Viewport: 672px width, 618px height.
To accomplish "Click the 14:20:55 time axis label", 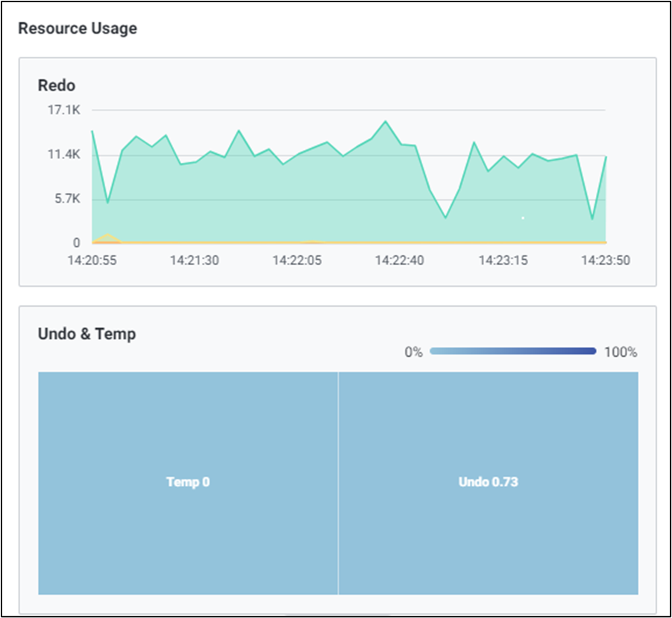I will pyautogui.click(x=92, y=260).
